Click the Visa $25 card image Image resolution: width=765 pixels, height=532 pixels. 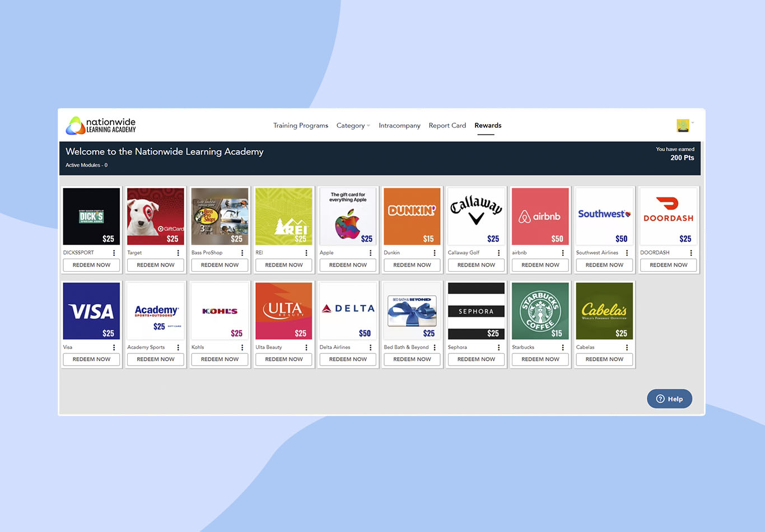coord(91,311)
